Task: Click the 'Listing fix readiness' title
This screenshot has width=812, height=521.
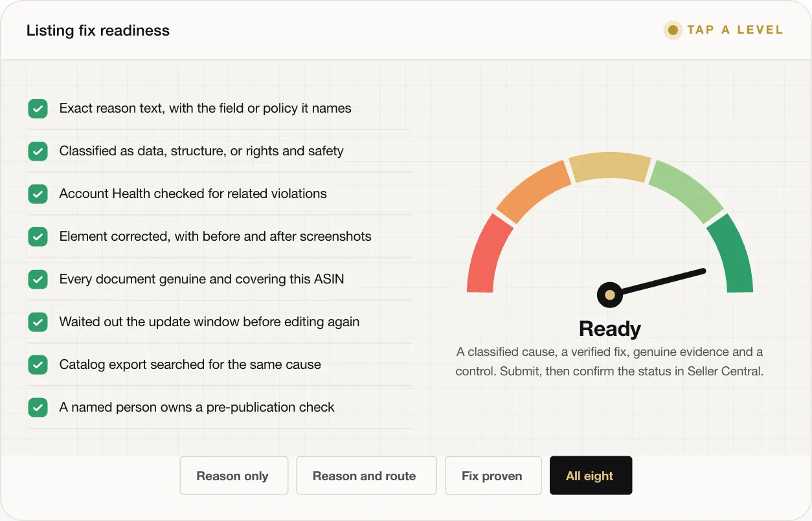Action: (98, 30)
